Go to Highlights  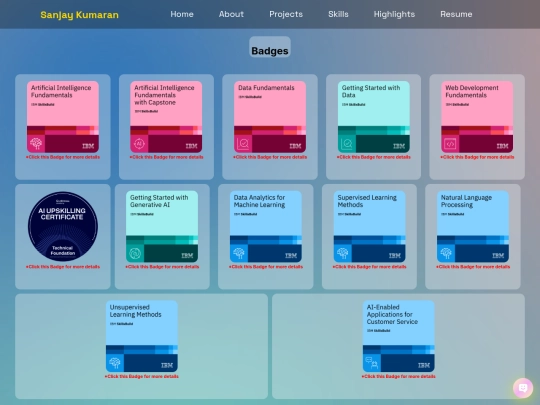(x=394, y=14)
